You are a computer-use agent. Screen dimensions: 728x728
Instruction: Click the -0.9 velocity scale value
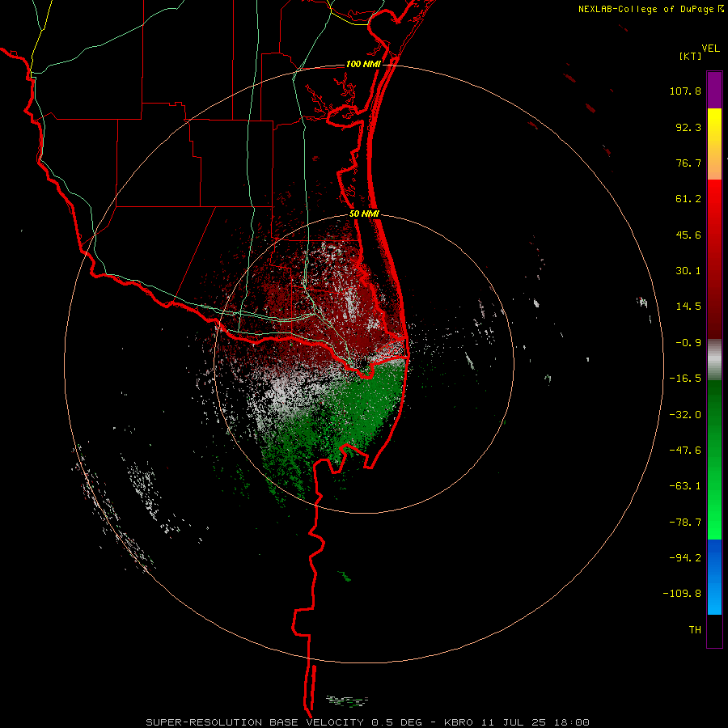click(x=688, y=343)
